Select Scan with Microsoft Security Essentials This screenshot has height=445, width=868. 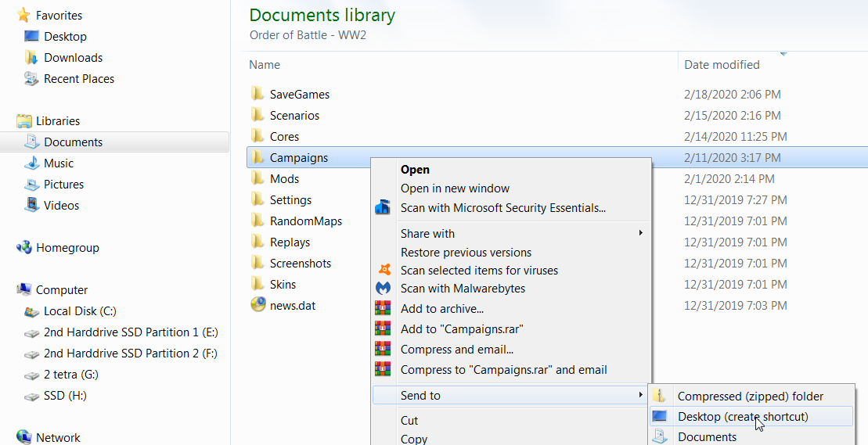503,208
